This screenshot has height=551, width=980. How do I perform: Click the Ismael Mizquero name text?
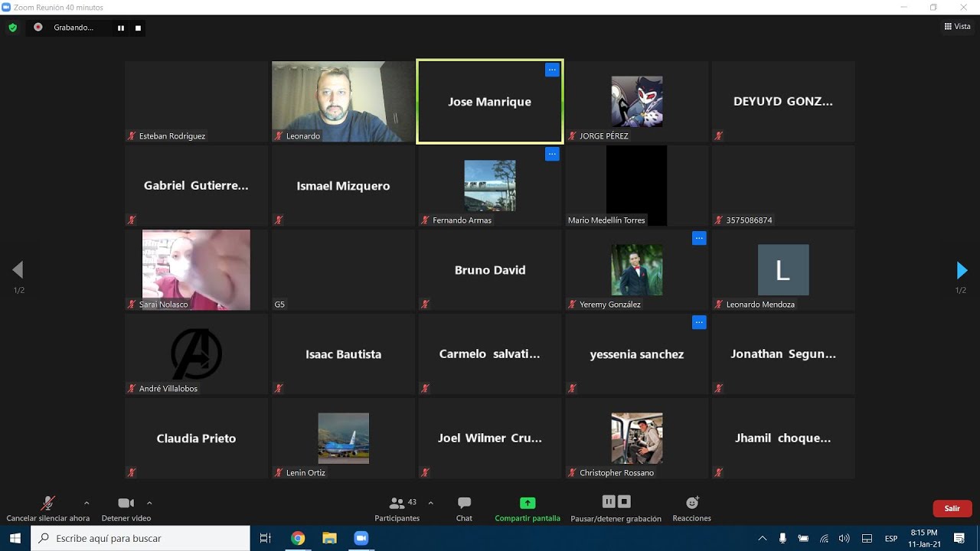tap(343, 186)
